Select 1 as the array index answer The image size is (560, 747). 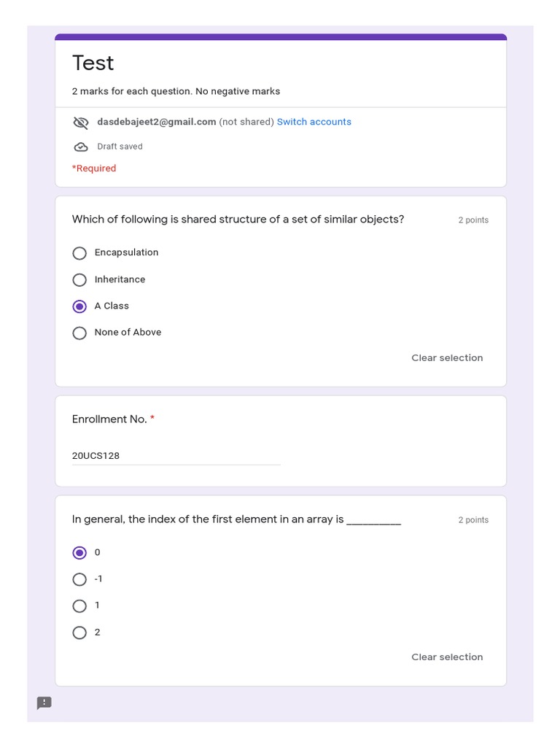(x=79, y=606)
